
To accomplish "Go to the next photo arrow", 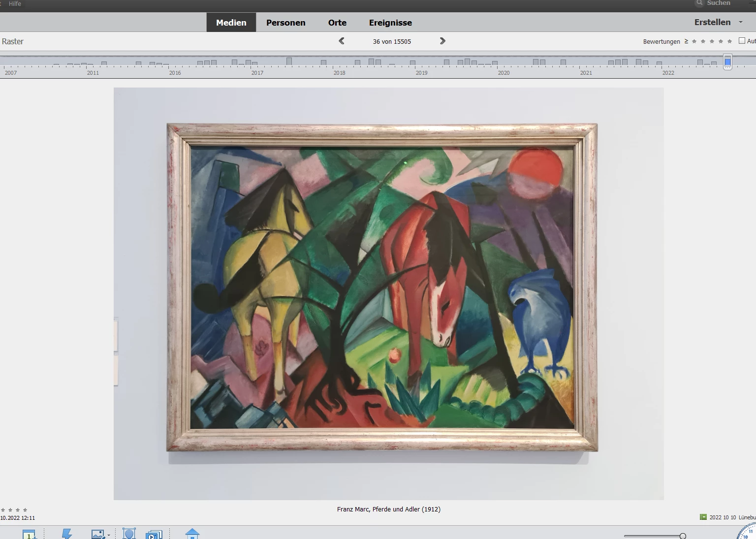I will pyautogui.click(x=442, y=41).
